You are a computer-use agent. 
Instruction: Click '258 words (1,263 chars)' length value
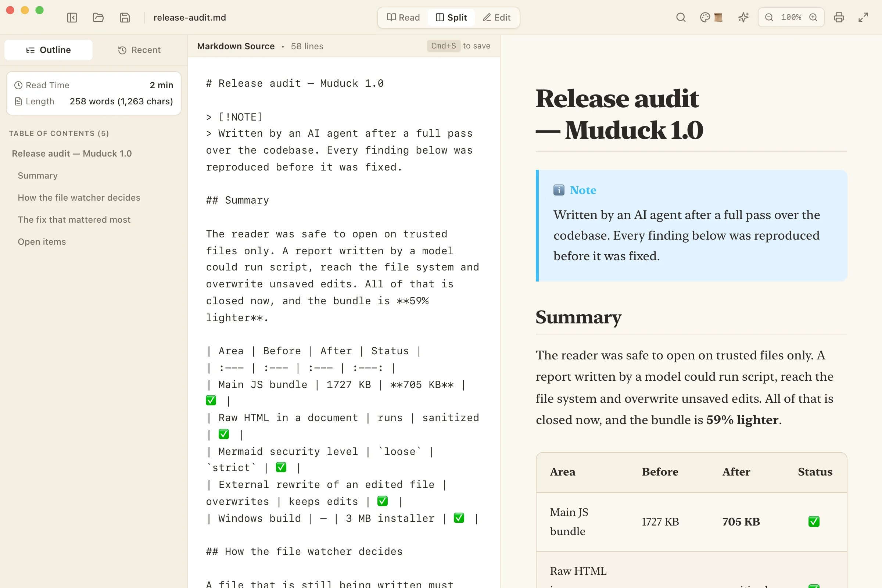point(121,101)
